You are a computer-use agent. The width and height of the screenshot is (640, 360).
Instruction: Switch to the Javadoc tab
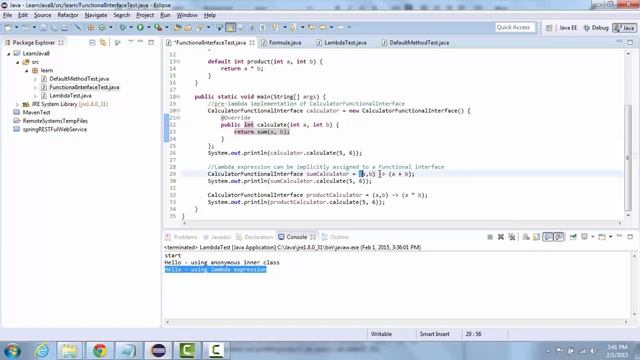218,237
